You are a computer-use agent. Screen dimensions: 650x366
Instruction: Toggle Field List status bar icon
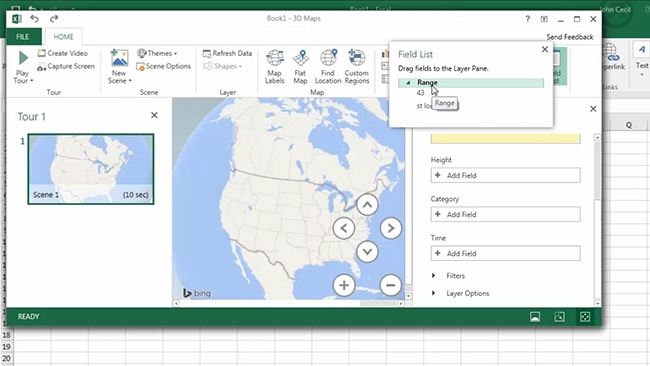585,317
